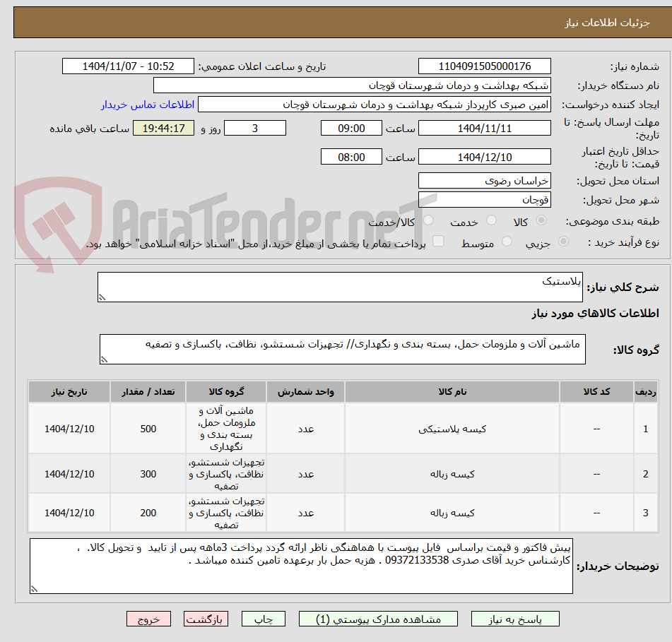Click the delivery province field خراسان رضوی
This screenshot has height=642, width=672.
coord(484,181)
